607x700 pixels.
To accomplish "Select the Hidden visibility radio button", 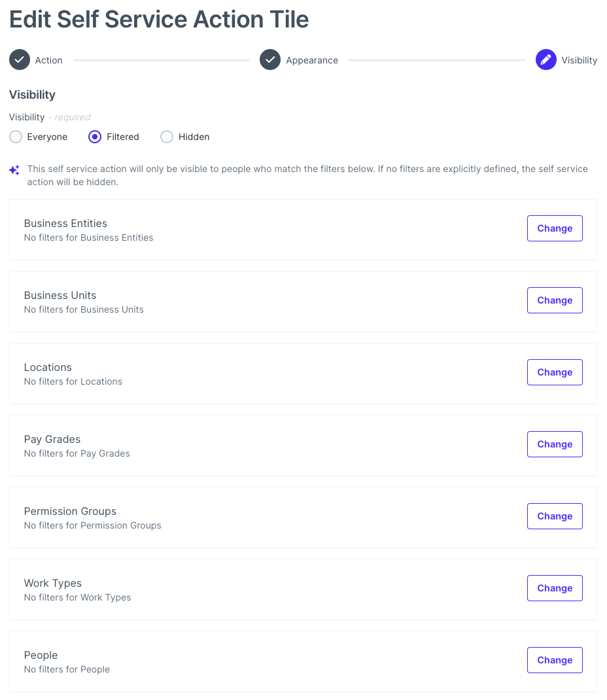I will (167, 137).
